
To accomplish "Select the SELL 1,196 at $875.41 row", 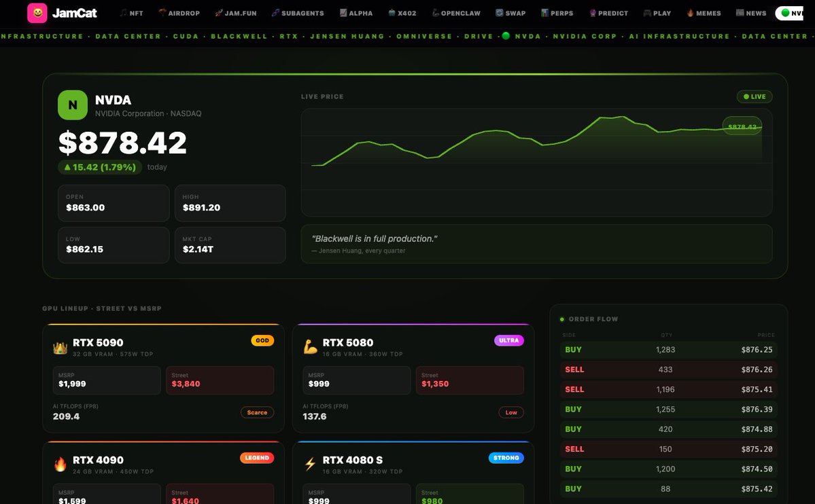I will 668,389.
